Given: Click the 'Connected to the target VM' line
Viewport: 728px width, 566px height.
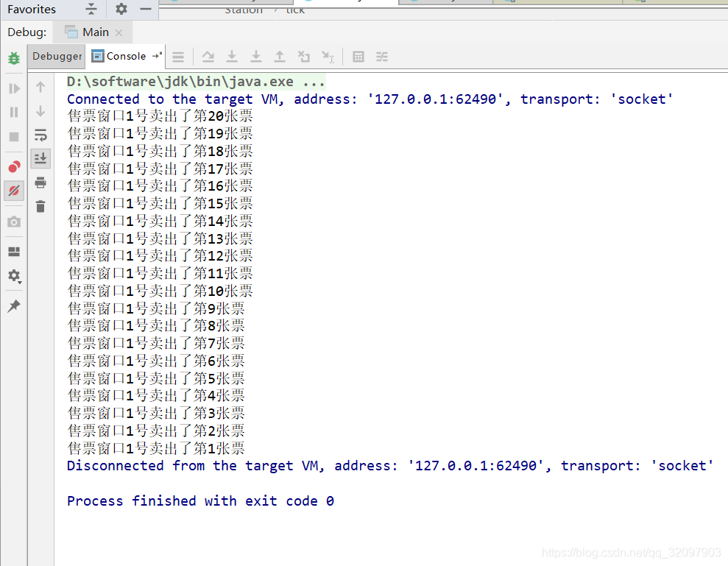Looking at the screenshot, I should 370,99.
